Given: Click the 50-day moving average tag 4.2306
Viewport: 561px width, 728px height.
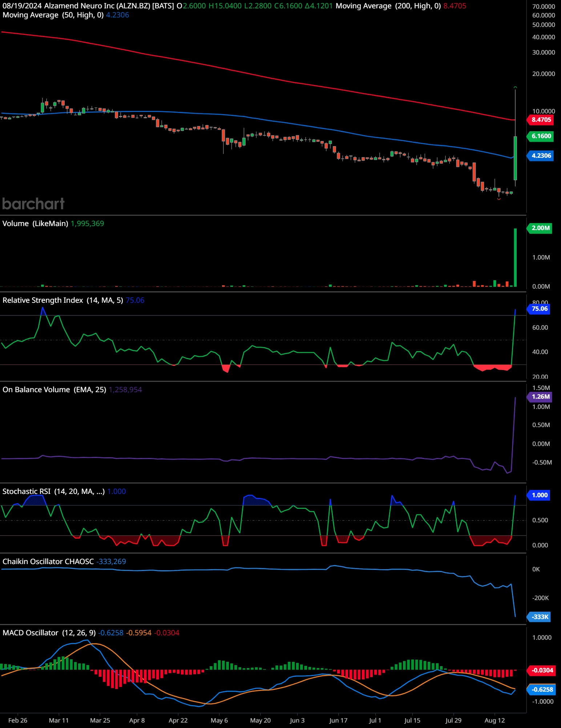Looking at the screenshot, I should pyautogui.click(x=541, y=156).
